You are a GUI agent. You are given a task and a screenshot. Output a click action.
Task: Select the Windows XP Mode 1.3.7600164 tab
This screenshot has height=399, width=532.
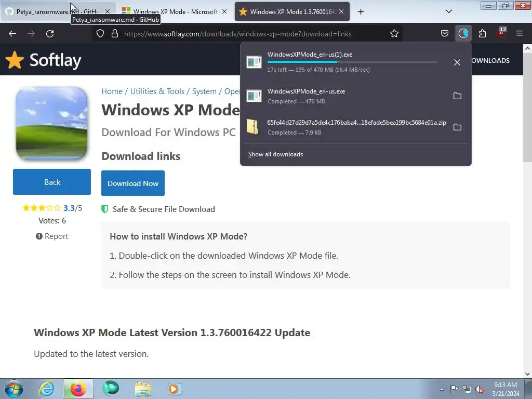click(292, 11)
